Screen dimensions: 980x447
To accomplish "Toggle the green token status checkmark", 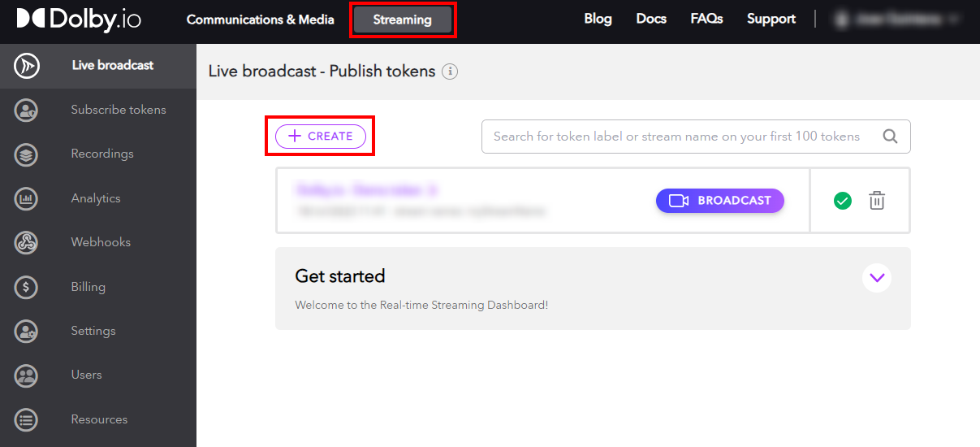I will [843, 201].
